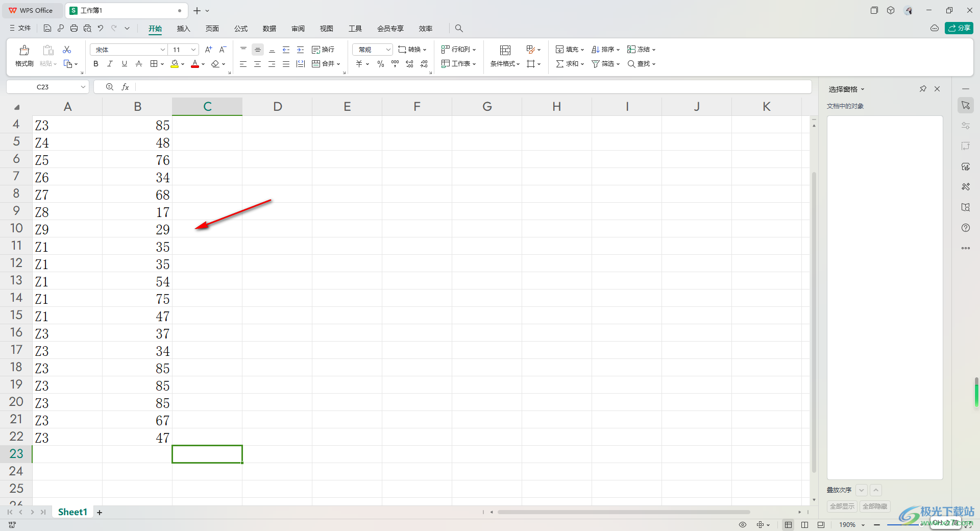Expand merge cells (合并) options

tap(338, 64)
